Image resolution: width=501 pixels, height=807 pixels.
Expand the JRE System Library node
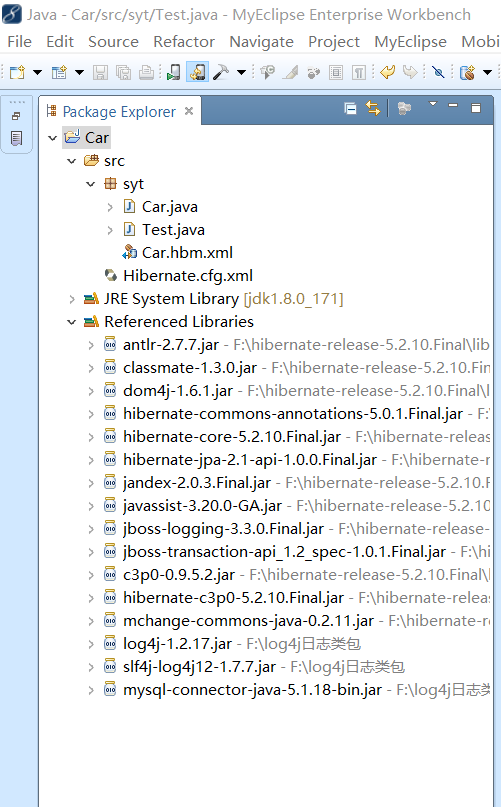[x=72, y=299]
